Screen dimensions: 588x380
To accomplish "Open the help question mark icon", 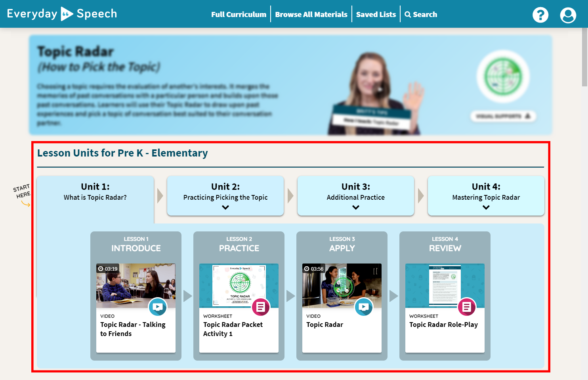I will click(540, 15).
